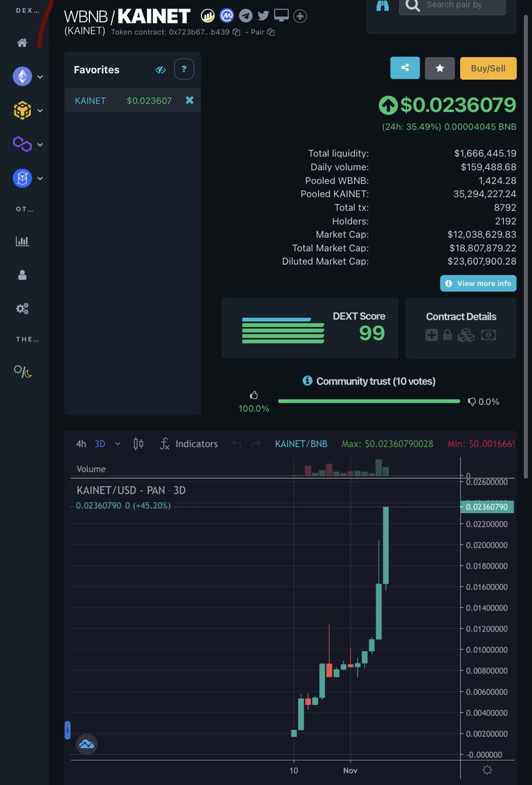Toggle Favorites visibility eye icon

160,70
